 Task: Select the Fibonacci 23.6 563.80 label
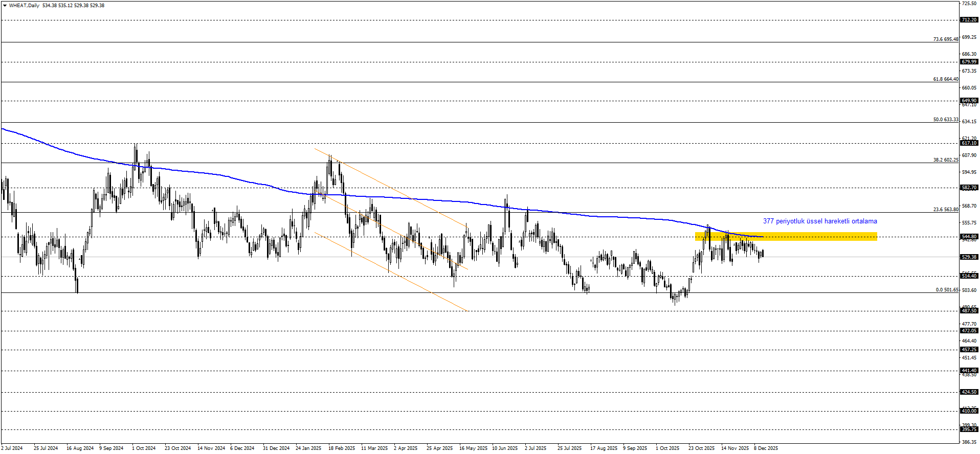tap(945, 210)
